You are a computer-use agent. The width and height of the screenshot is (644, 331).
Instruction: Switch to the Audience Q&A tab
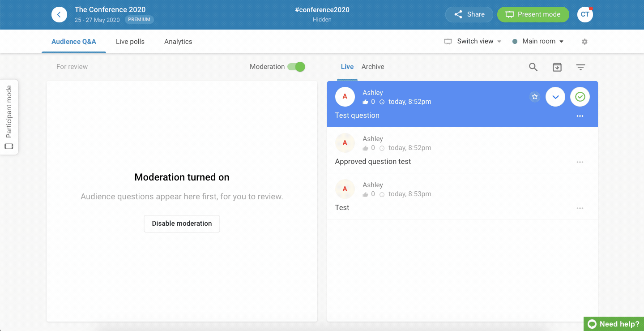[74, 42]
